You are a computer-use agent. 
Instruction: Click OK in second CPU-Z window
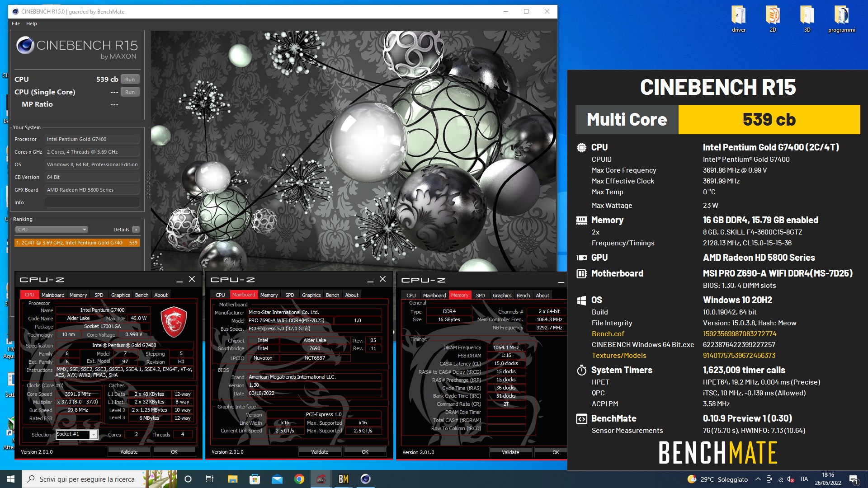[365, 452]
